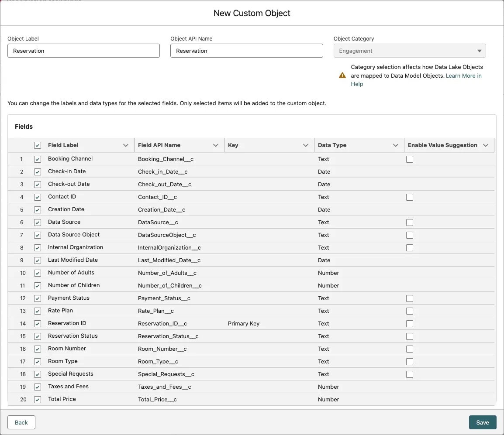Edit the Special Requests field label cell
Image resolution: width=504 pixels, height=435 pixels.
point(70,374)
